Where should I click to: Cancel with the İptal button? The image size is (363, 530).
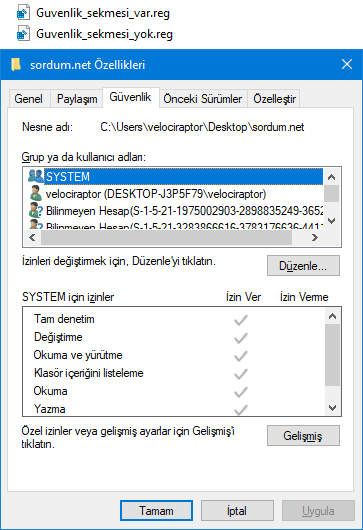click(237, 510)
